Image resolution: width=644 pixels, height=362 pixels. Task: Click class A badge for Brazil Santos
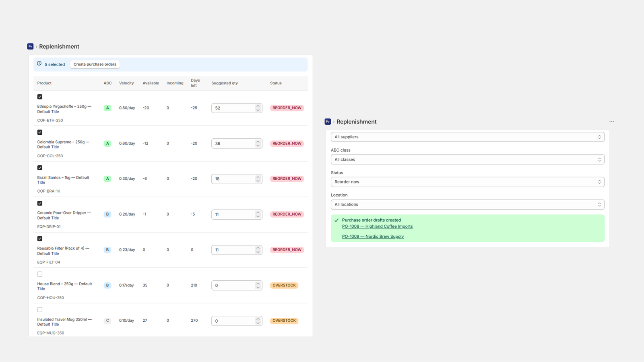pyautogui.click(x=107, y=179)
